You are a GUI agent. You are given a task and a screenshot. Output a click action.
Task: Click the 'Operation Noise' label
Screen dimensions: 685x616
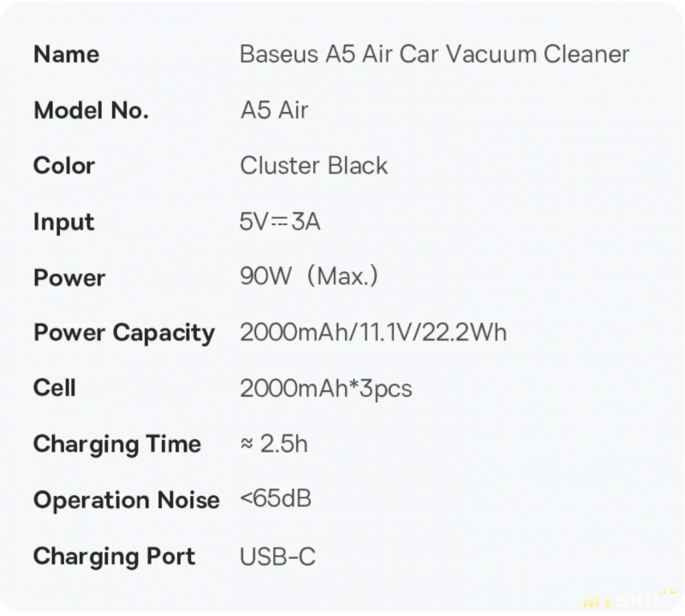[127, 500]
